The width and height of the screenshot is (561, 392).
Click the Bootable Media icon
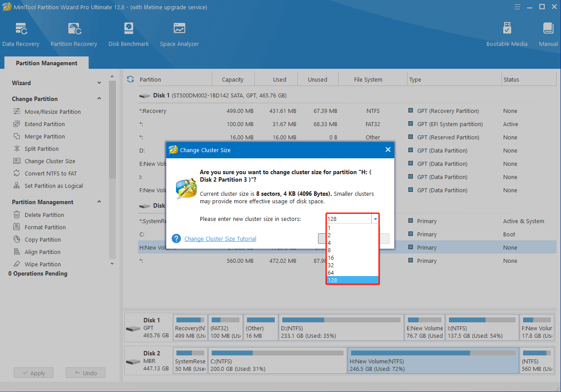pos(507,34)
